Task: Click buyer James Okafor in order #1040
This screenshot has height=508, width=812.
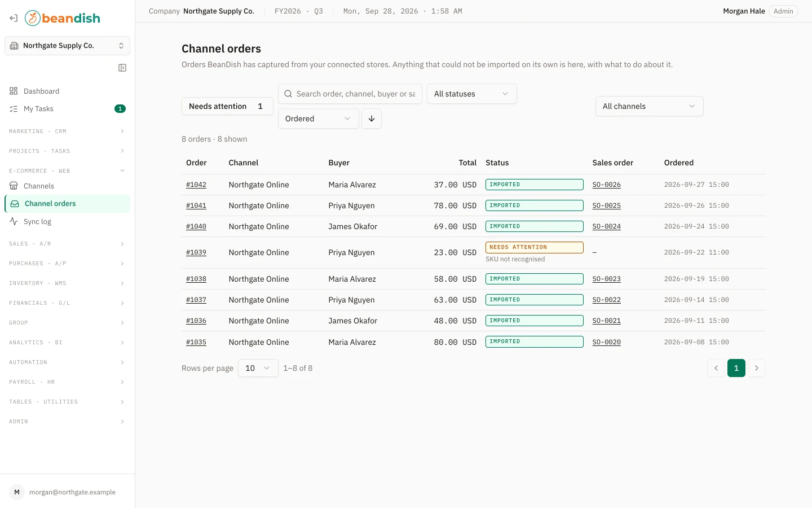Action: [x=353, y=226]
